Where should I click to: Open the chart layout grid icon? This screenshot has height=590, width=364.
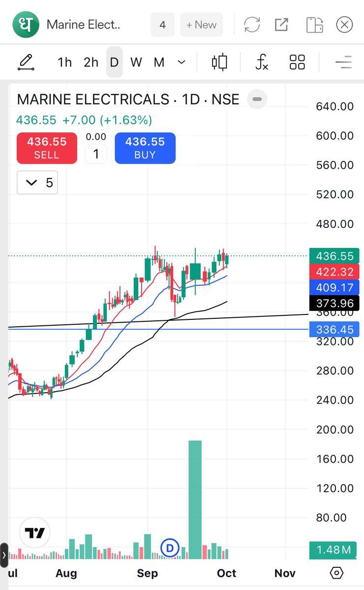[x=297, y=62]
